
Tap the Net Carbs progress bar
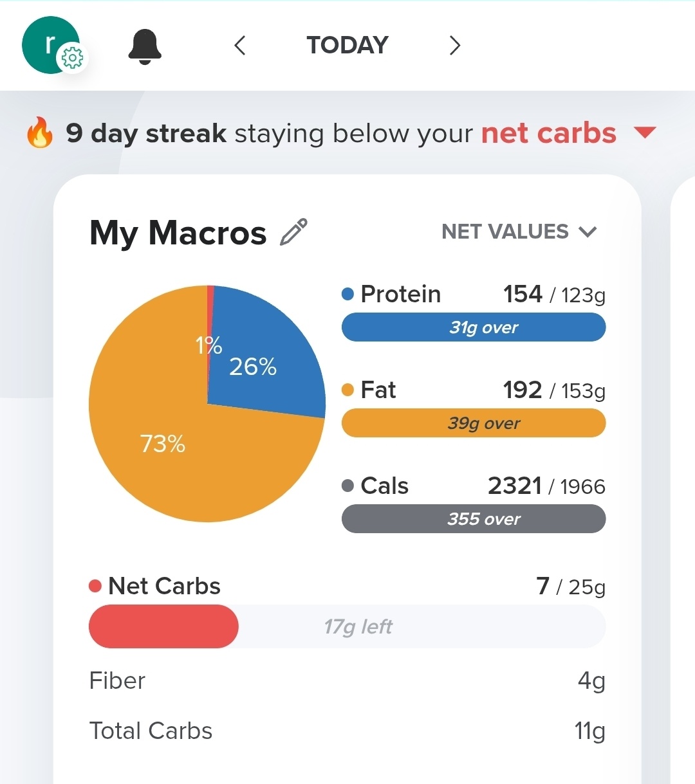[347, 626]
